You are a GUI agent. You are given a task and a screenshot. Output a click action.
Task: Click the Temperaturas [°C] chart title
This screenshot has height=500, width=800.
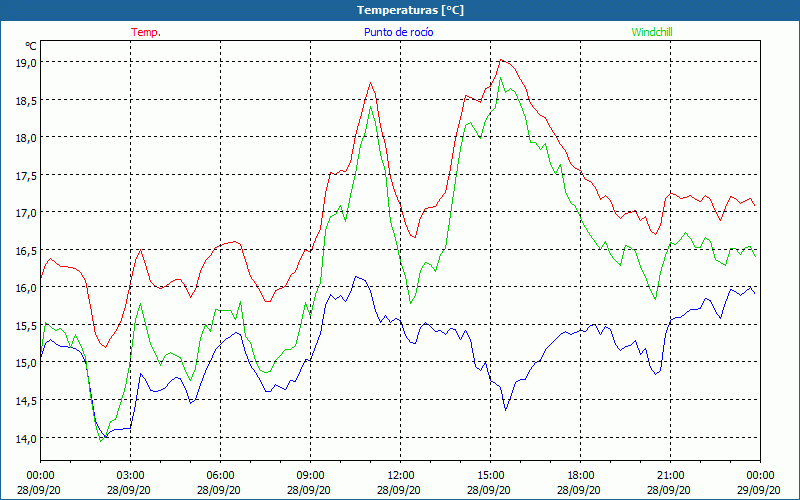[410, 10]
